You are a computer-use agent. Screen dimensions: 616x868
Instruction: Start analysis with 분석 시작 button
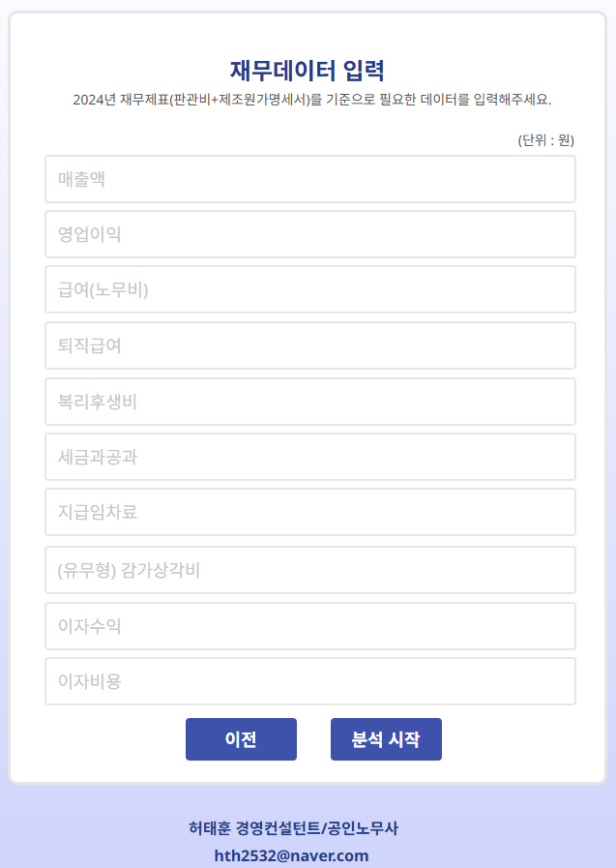pos(386,739)
